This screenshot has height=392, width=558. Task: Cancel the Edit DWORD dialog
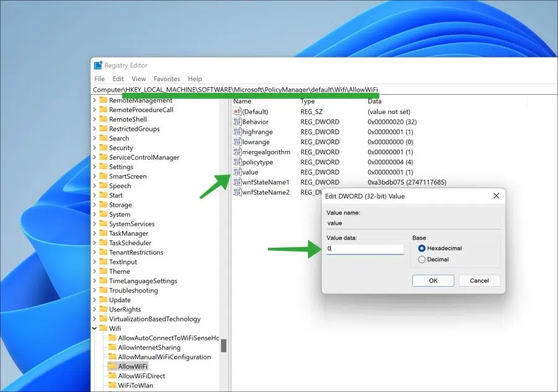pos(479,281)
